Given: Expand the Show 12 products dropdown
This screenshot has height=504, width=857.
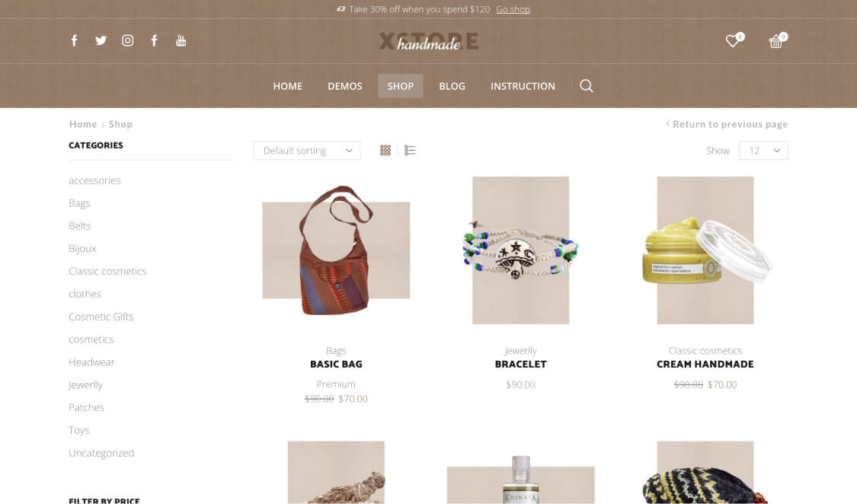Looking at the screenshot, I should [x=763, y=151].
